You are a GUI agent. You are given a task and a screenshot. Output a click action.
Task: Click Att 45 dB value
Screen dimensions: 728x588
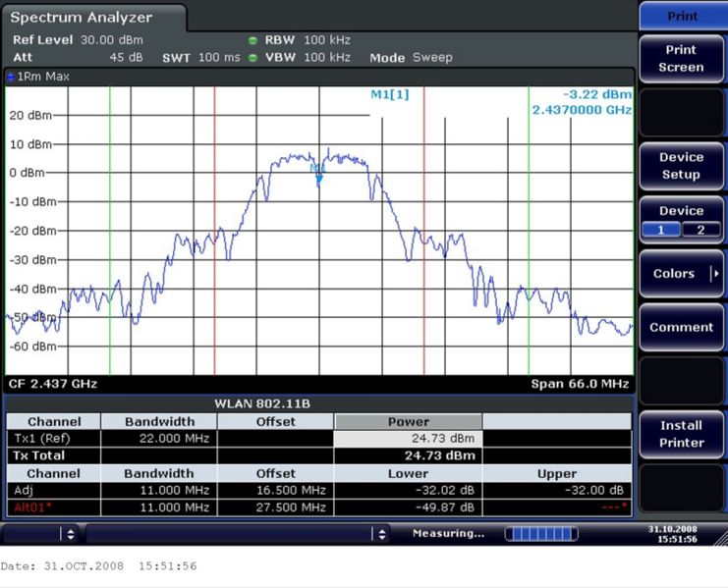[127, 58]
